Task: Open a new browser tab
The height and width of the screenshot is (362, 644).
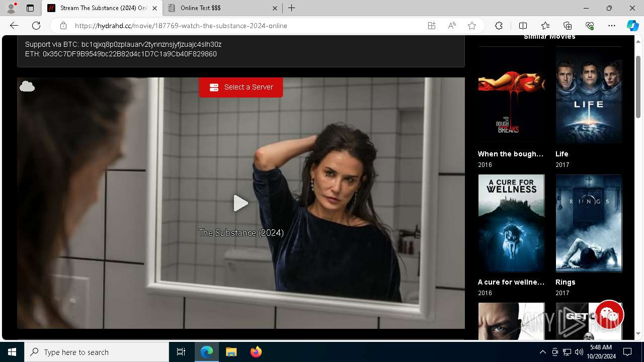Action: point(292,8)
